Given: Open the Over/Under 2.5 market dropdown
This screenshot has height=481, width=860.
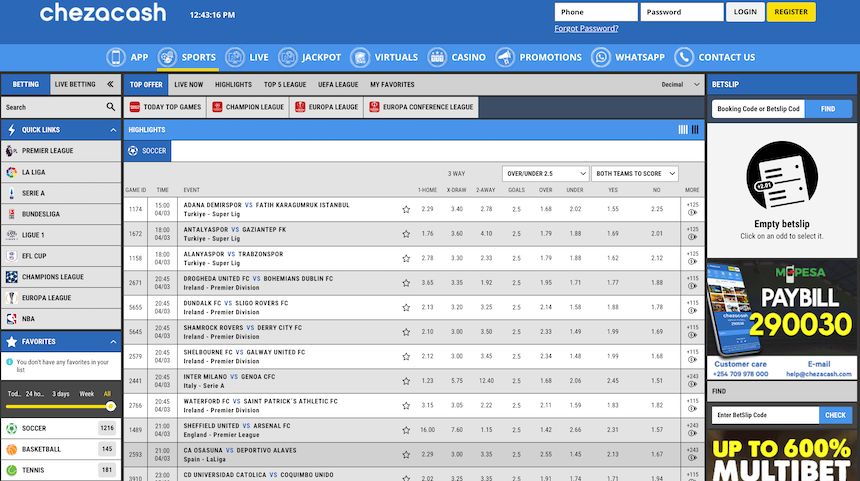Looking at the screenshot, I should 544,173.
